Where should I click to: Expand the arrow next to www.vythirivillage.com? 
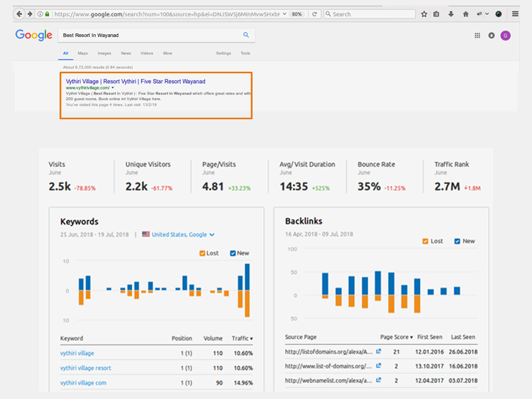113,87
